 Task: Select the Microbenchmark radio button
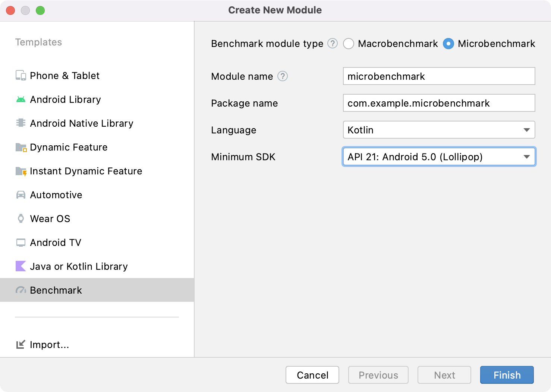point(448,44)
